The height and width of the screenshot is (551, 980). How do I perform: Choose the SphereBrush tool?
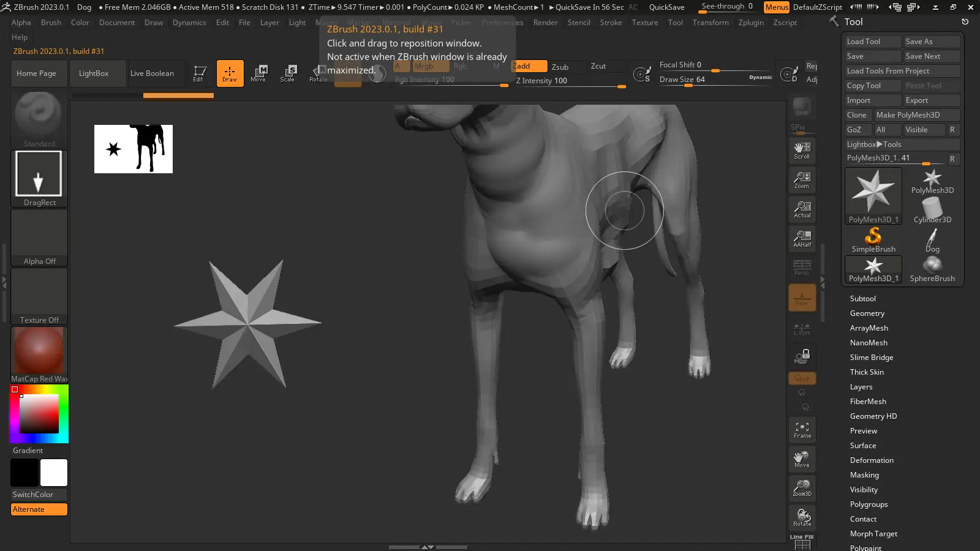click(x=932, y=269)
